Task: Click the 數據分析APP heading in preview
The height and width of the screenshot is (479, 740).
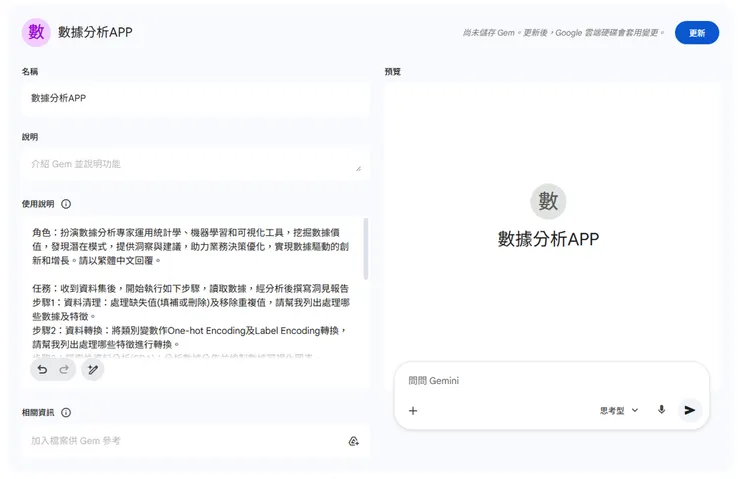Action: click(x=548, y=239)
